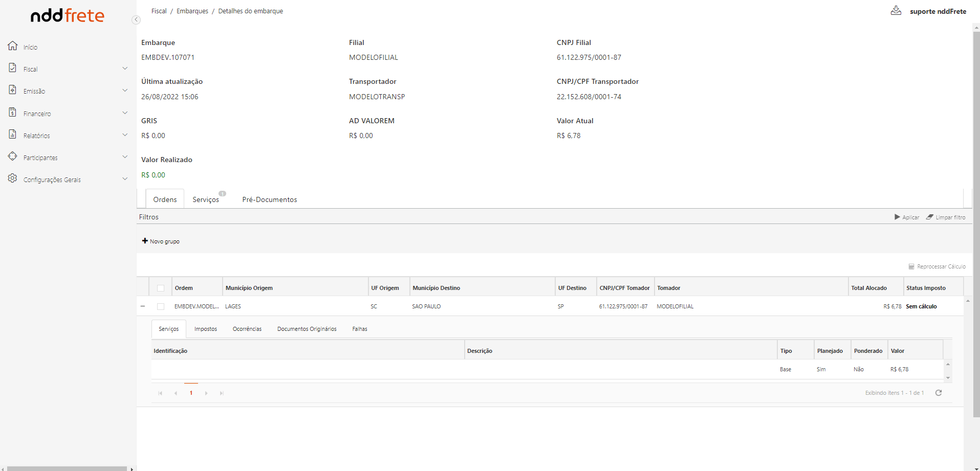Click the horizontal scrollbar under the sidebar
Screen dimensions: 980x471
(x=67, y=468)
